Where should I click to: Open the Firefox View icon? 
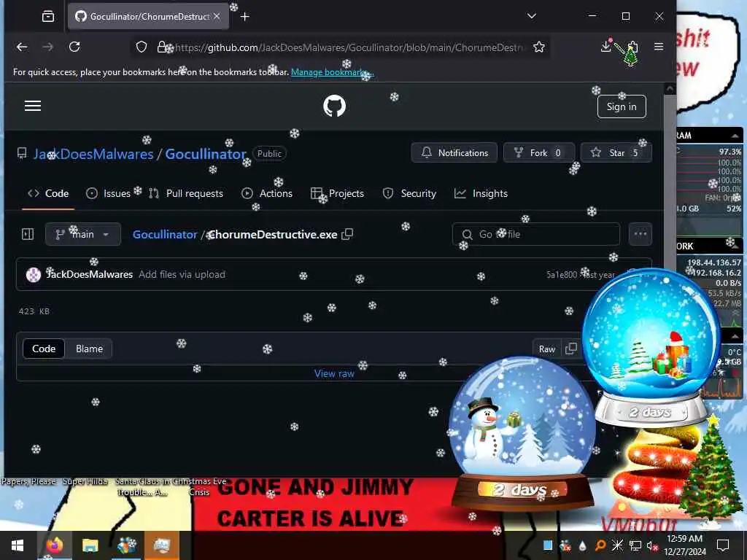click(48, 17)
